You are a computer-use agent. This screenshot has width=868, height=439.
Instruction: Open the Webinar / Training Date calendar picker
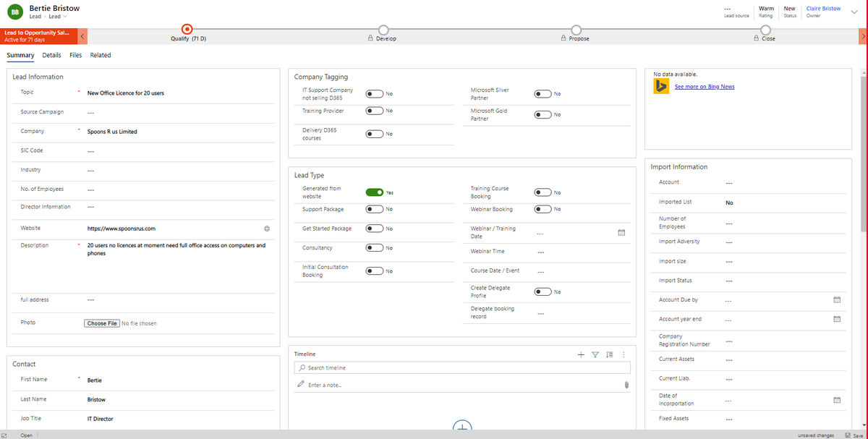621,232
